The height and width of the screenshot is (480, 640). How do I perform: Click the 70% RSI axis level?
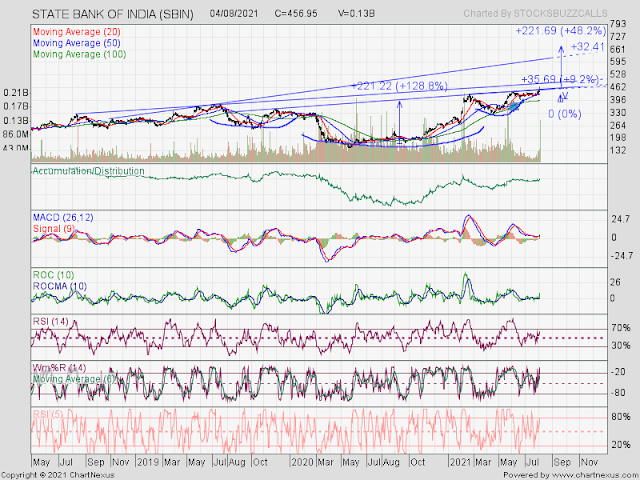pos(621,328)
